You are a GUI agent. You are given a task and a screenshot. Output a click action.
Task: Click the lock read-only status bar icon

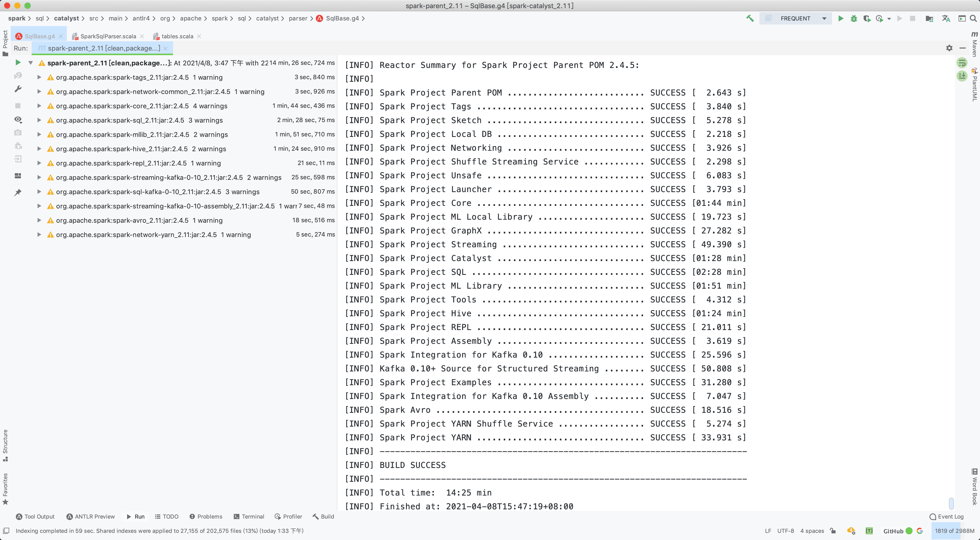click(833, 531)
